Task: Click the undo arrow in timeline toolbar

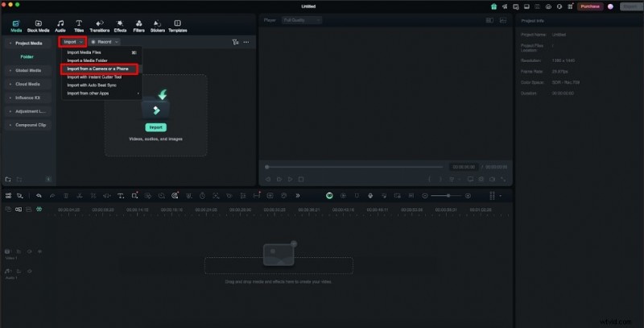Action: (39, 196)
